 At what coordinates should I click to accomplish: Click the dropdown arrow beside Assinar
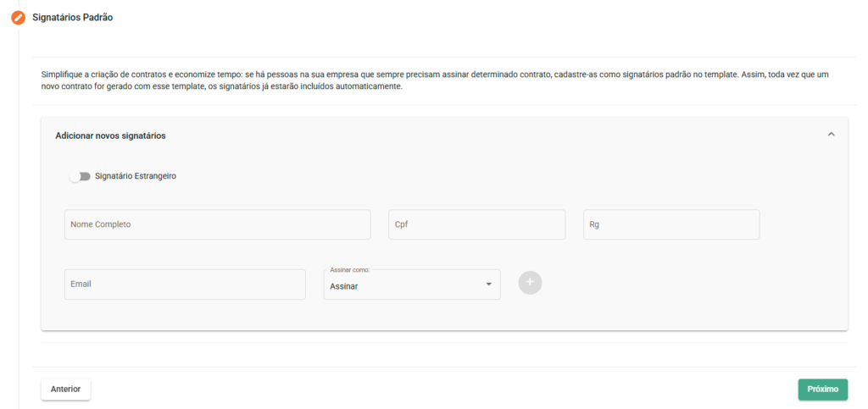point(488,285)
